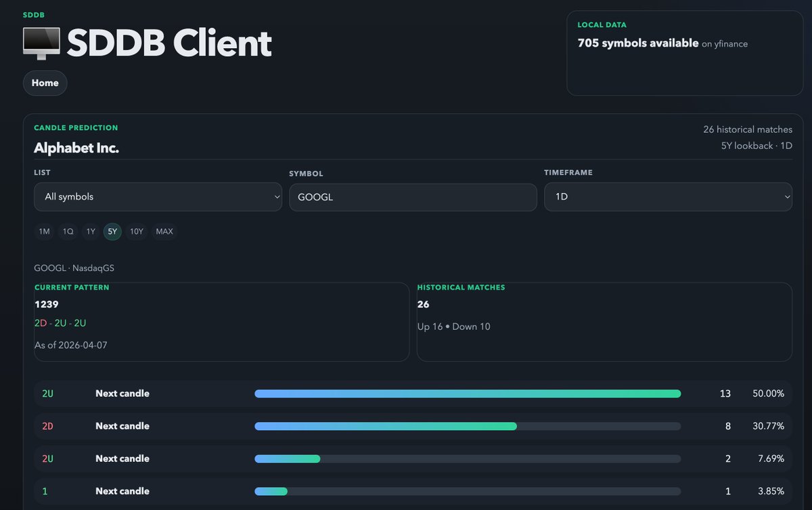The height and width of the screenshot is (510, 812).
Task: Click the Symbol input field containing GOOGL
Action: coord(413,197)
